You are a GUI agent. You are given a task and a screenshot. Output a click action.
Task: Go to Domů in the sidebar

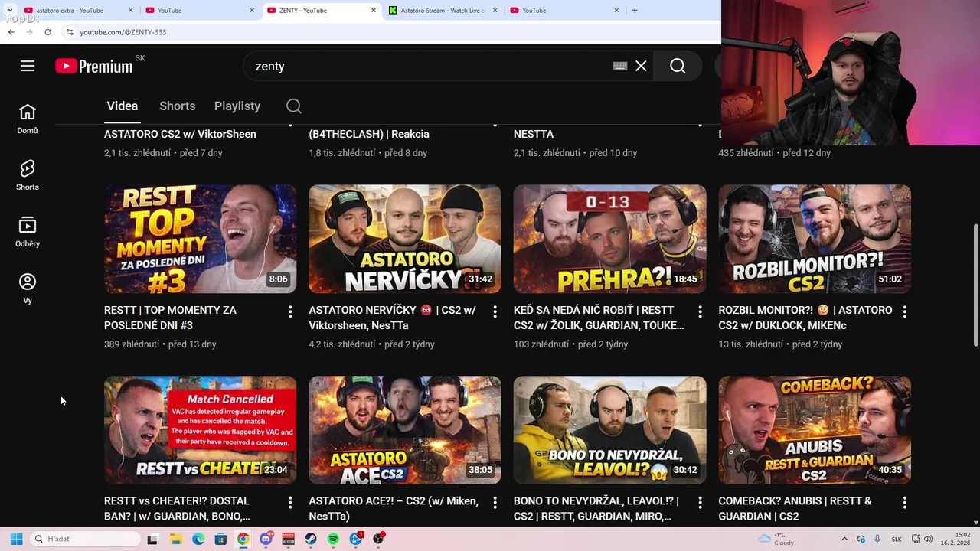pyautogui.click(x=28, y=119)
